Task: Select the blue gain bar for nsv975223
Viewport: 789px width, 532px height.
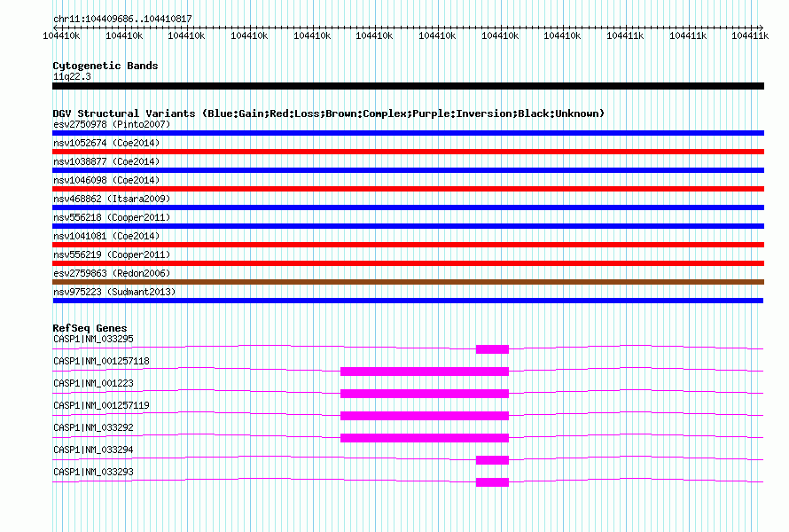Action: point(408,301)
